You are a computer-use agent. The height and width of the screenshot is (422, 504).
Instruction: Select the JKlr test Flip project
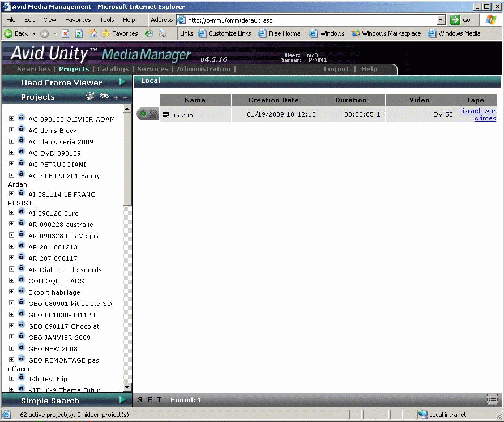pyautogui.click(x=48, y=379)
